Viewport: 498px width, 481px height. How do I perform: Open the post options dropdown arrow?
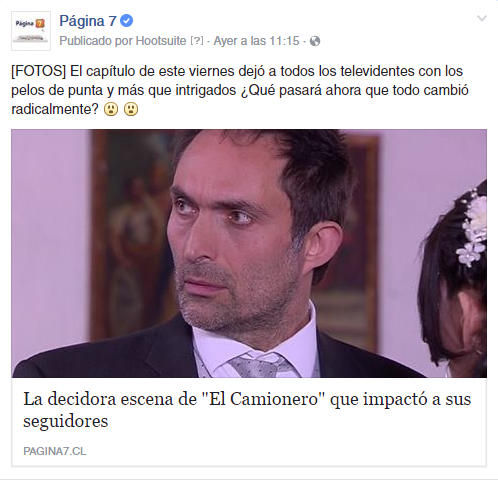click(482, 18)
